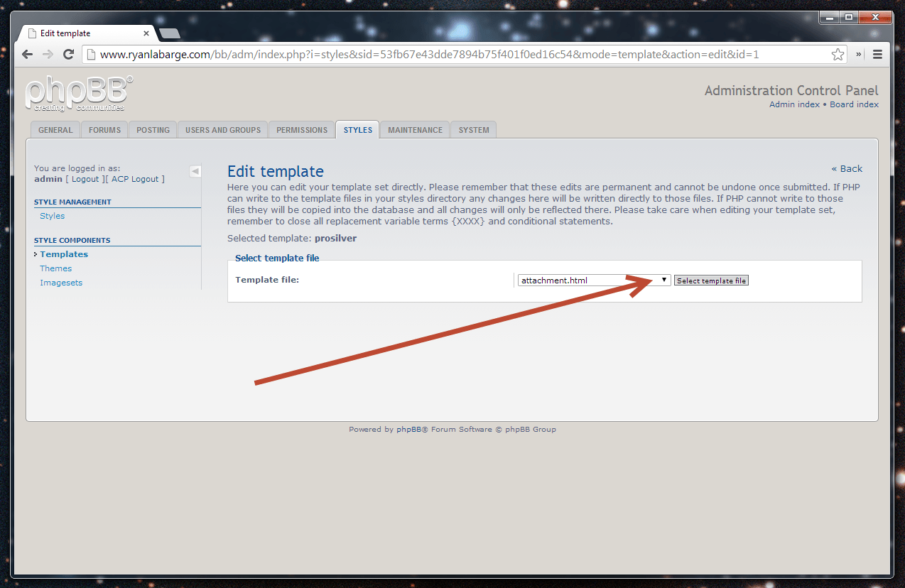905x588 pixels.
Task: Open the Imagesets sidebar link
Action: 61,283
